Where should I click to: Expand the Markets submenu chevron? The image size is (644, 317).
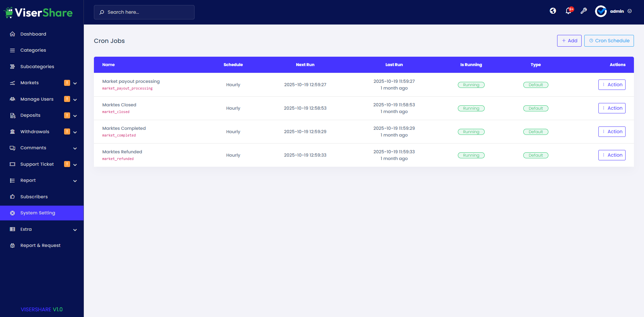[x=75, y=83]
